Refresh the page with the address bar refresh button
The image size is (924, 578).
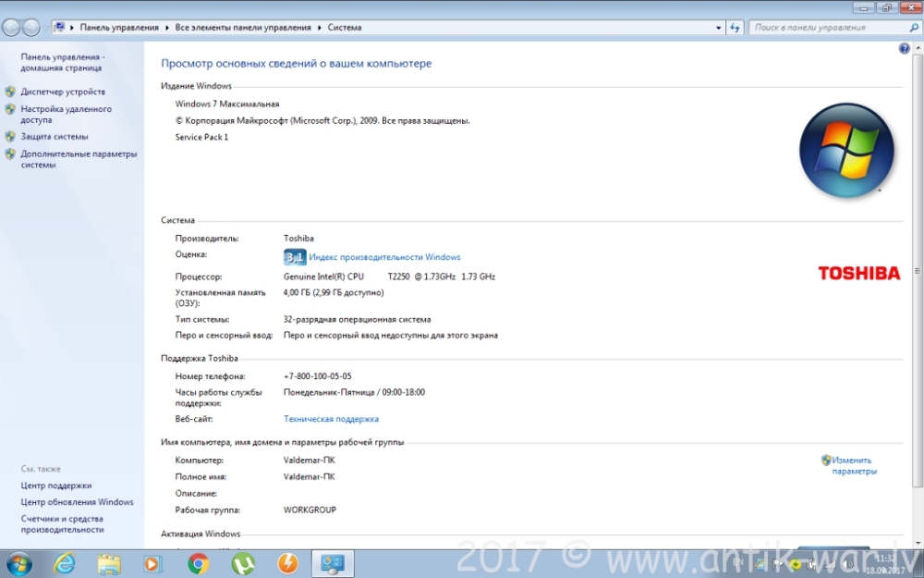[x=735, y=28]
